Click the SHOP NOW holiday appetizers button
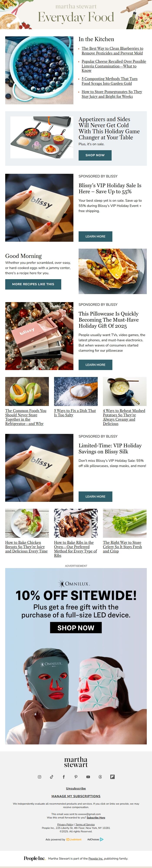Image resolution: width=152 pixels, height=868 pixels. click(95, 155)
